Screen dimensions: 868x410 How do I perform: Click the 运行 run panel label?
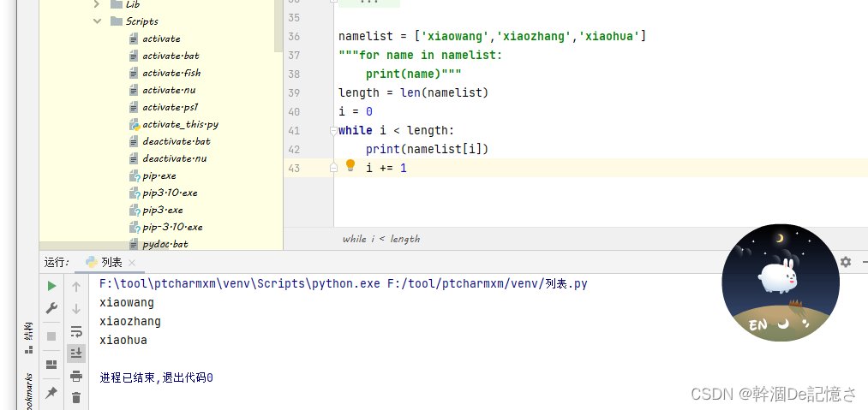56,262
